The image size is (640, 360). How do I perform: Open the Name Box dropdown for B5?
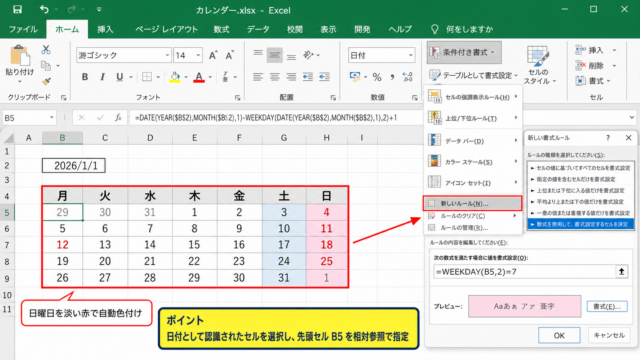click(x=52, y=118)
